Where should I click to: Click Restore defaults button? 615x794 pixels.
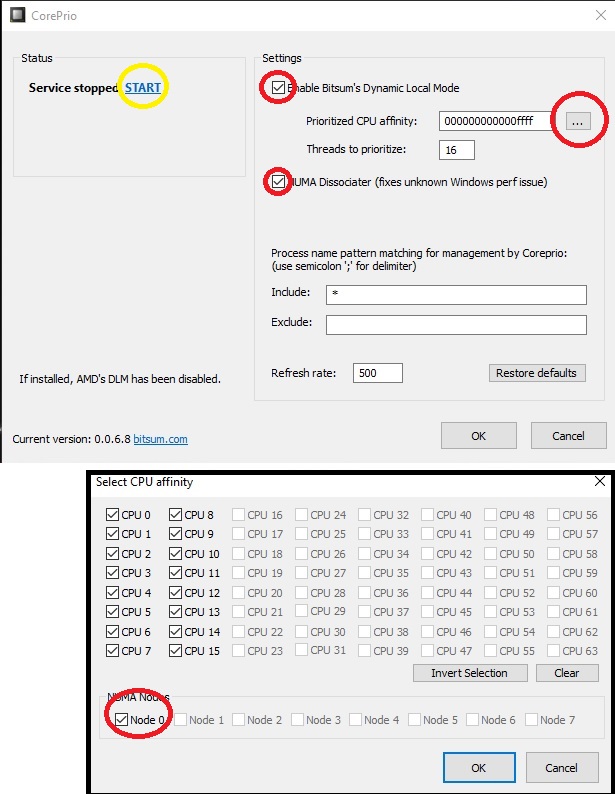537,373
